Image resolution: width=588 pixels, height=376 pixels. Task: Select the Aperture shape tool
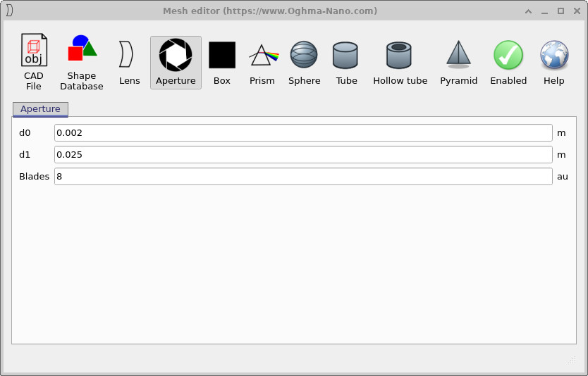coord(176,62)
